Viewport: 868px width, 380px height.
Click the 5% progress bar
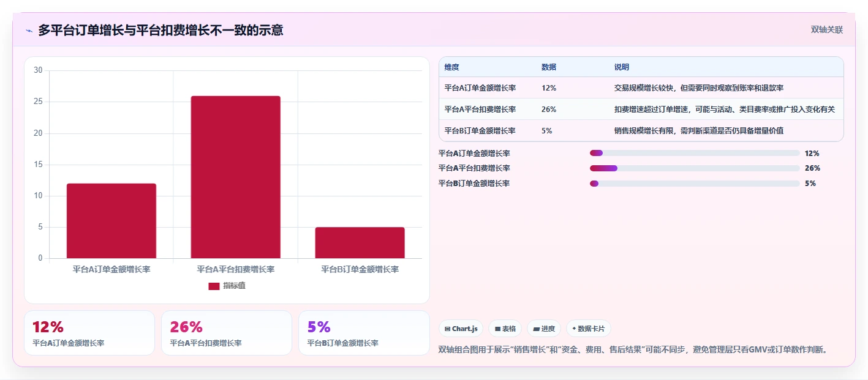coord(695,184)
